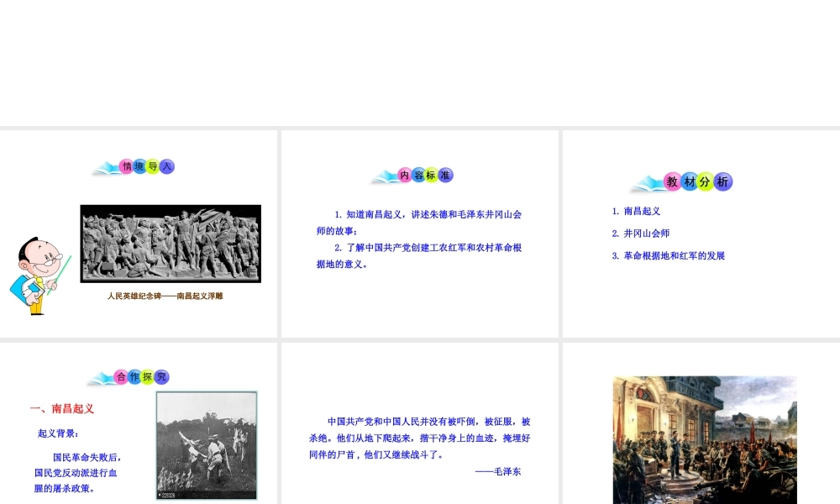Click the red heading 一、南昌起义
The height and width of the screenshot is (504, 840).
click(x=62, y=409)
